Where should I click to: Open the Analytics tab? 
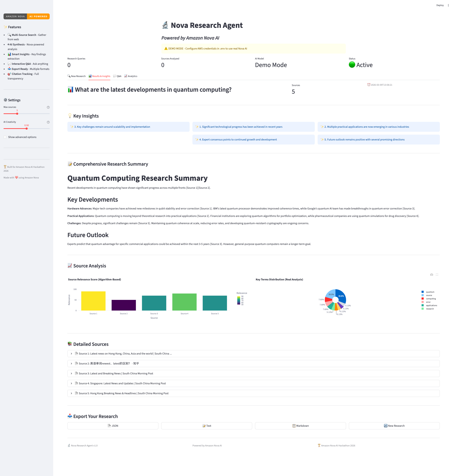click(x=131, y=76)
